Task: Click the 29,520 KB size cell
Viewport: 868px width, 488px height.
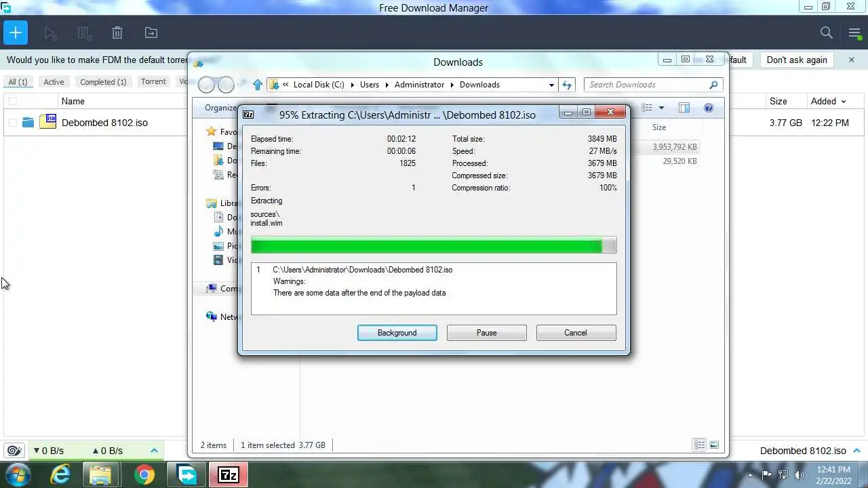Action: pos(679,161)
